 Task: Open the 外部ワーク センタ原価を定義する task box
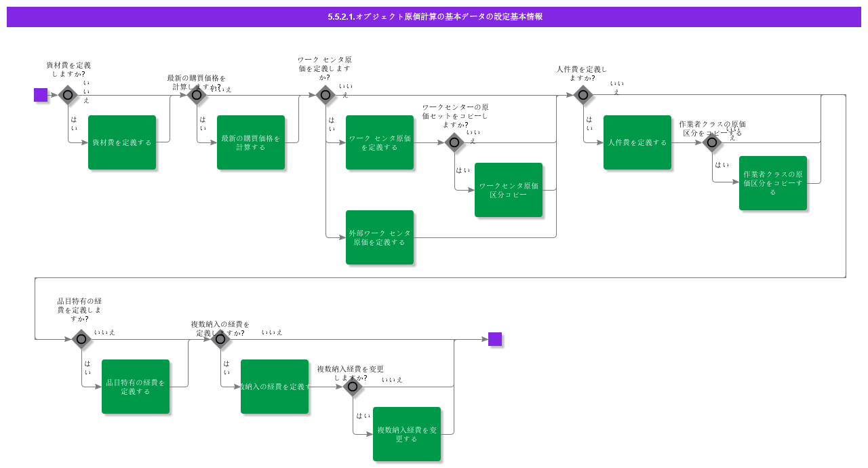[x=380, y=237]
